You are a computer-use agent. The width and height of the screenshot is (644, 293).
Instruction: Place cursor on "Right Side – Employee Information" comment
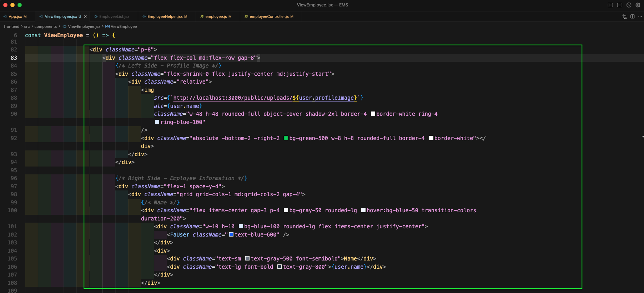pyautogui.click(x=181, y=178)
